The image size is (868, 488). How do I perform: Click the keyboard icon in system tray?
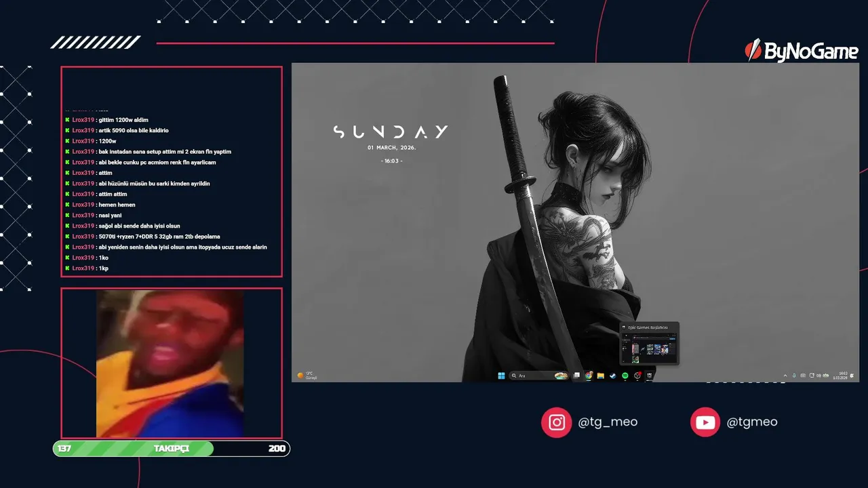(803, 375)
